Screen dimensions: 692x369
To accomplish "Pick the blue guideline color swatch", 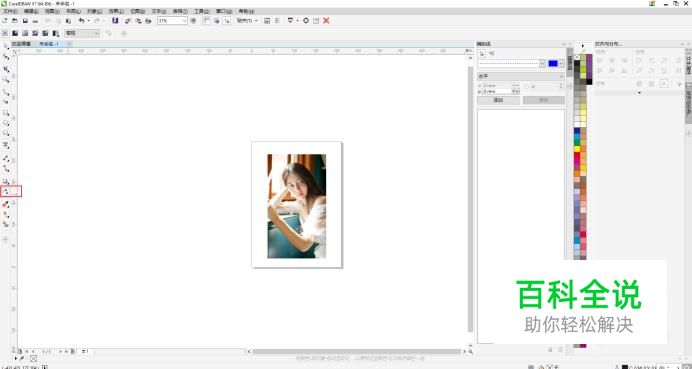I will coord(553,64).
